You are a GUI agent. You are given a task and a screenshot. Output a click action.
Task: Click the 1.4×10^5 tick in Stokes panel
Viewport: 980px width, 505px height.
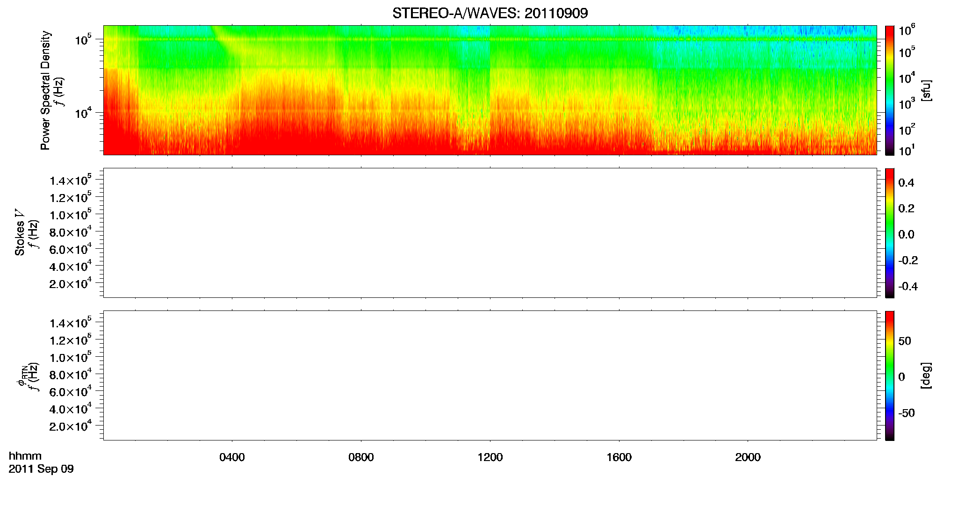70,180
